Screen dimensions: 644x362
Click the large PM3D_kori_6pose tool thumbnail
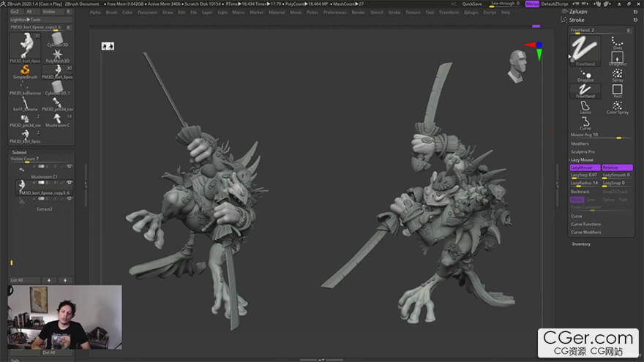[25, 48]
